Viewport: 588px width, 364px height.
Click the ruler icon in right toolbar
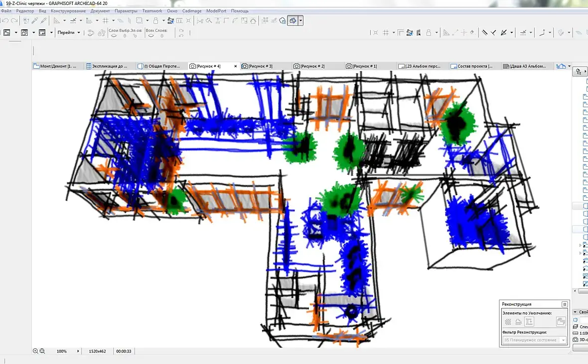coord(401,32)
